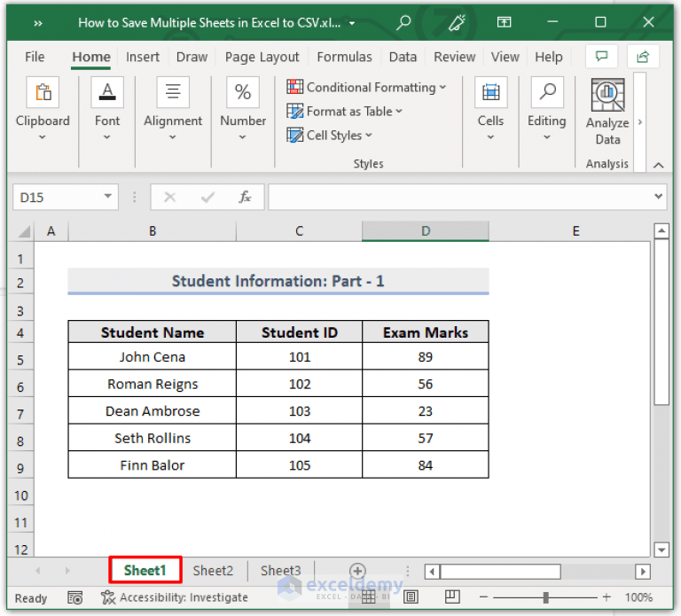The image size is (681, 616).
Task: Collapse the ribbon with the caret
Action: pyautogui.click(x=659, y=165)
